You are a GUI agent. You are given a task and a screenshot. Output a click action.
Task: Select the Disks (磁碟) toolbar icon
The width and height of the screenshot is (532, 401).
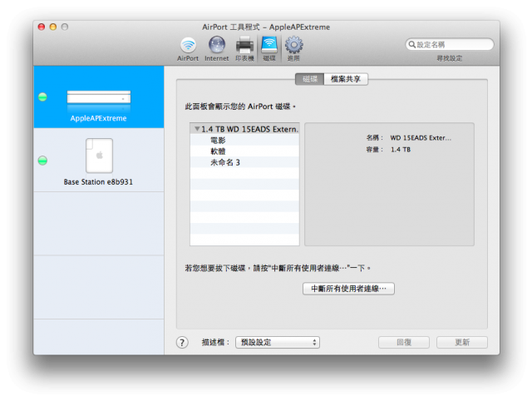pyautogui.click(x=269, y=49)
